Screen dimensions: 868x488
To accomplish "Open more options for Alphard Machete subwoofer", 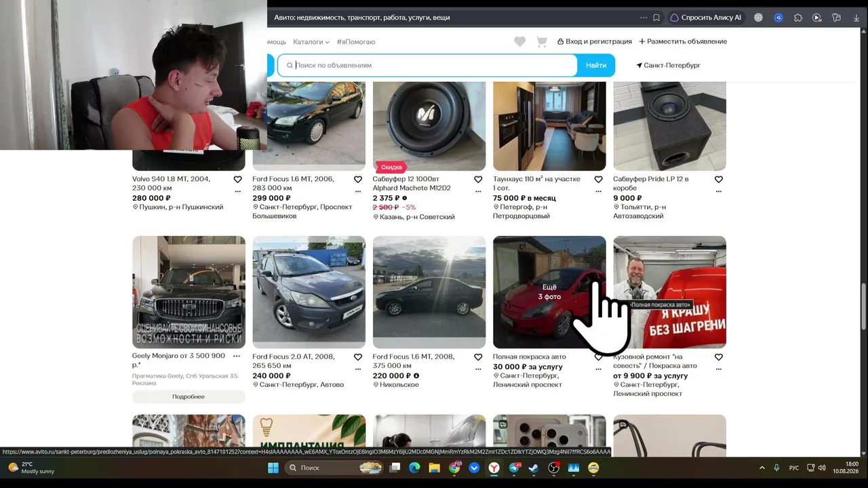I will click(478, 191).
